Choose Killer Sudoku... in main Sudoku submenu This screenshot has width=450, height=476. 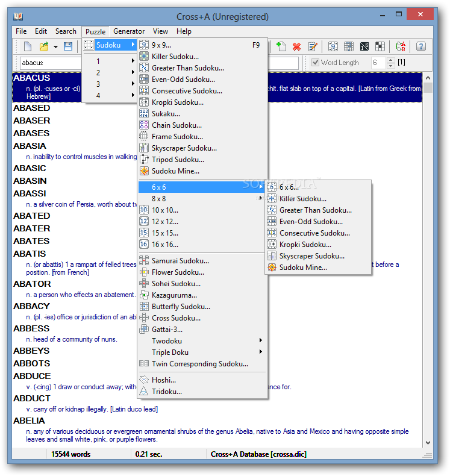click(202, 57)
